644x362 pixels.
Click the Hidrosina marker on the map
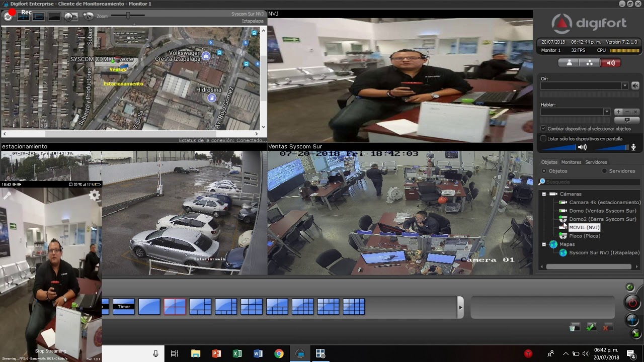coord(212,98)
